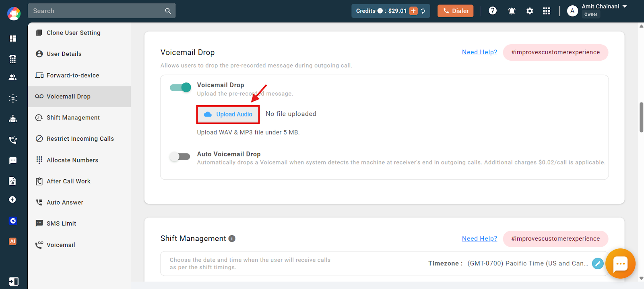Click the scrollbar down arrow
Viewport: 644px width, 289px height.
tap(641, 278)
